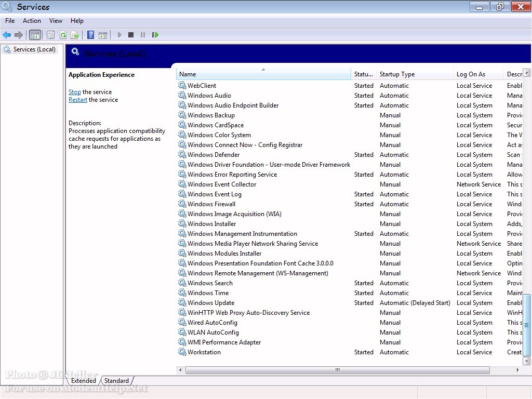Click the horizontal scrollbar left arrow
The width and height of the screenshot is (532, 399).
click(180, 370)
